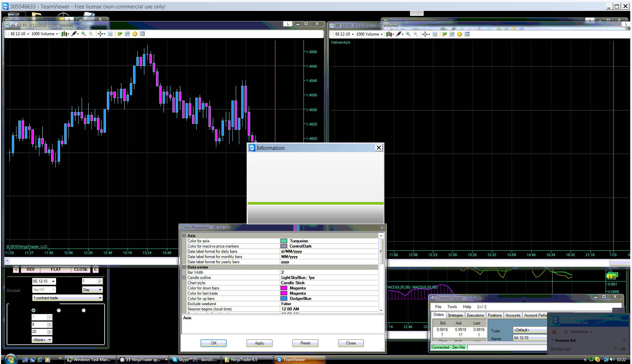Open indicators icon in left chart toolbar
The height and width of the screenshot is (364, 632).
[x=127, y=34]
